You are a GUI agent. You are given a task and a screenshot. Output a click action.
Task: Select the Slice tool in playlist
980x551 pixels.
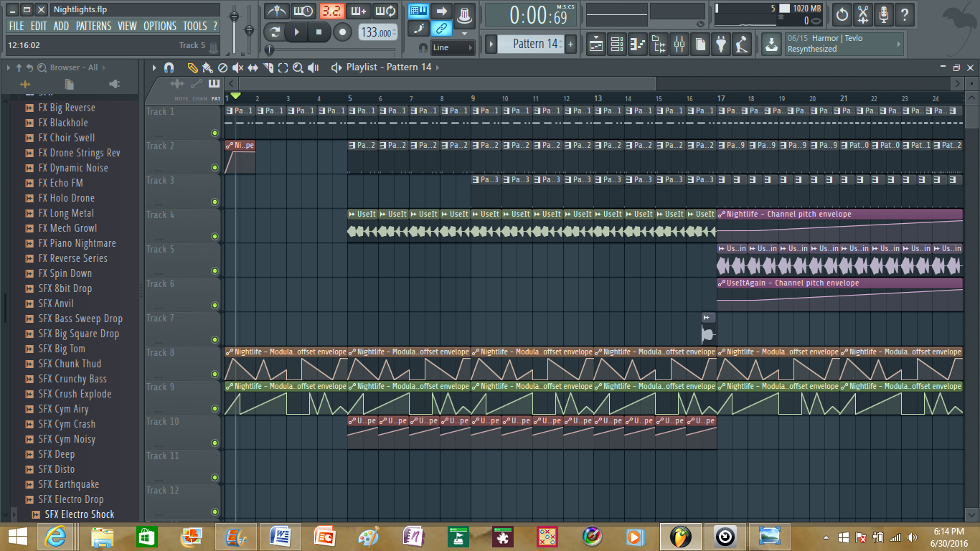tap(268, 67)
